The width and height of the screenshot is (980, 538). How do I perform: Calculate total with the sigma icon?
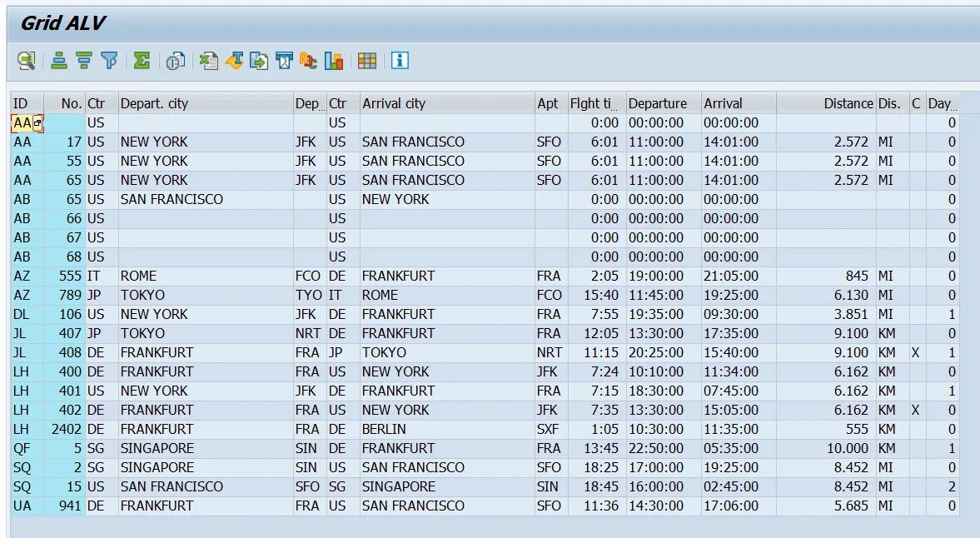[142, 61]
